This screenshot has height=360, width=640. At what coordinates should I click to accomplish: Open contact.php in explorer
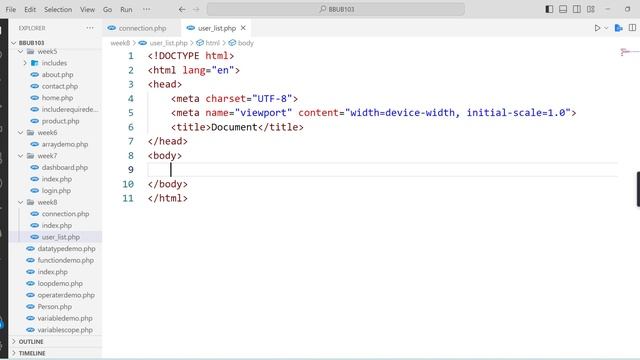point(60,86)
